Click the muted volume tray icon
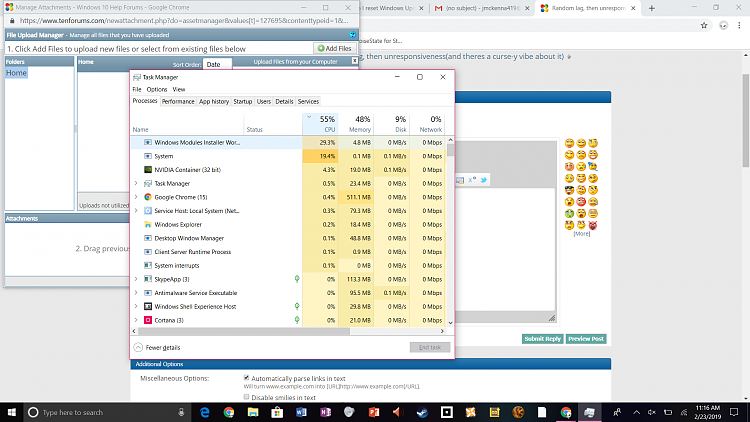 click(651, 412)
